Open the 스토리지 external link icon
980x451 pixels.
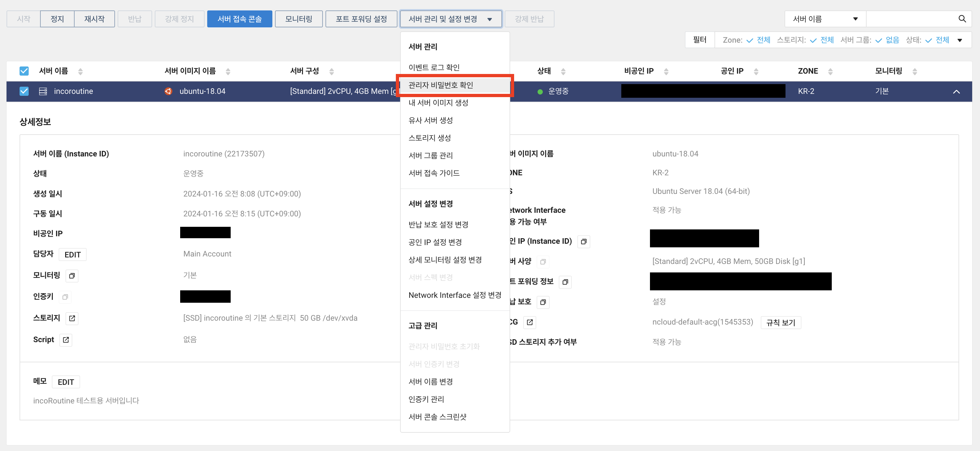(x=72, y=318)
